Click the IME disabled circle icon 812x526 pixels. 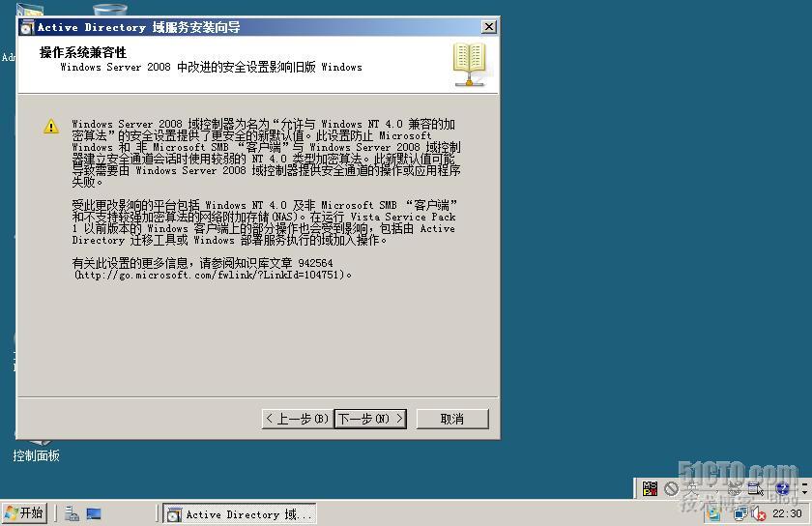[672, 488]
